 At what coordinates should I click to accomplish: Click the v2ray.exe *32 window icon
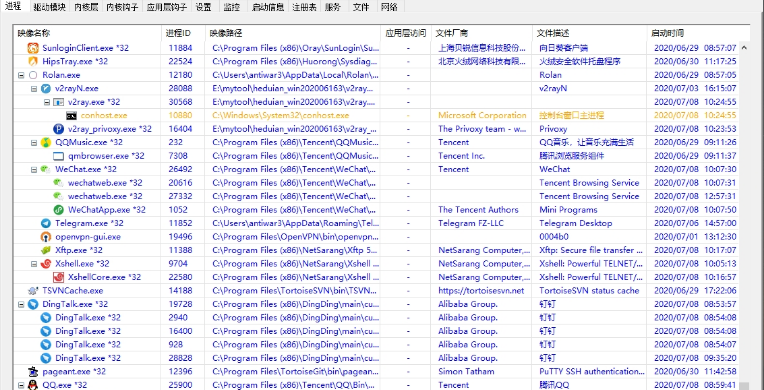(x=58, y=102)
